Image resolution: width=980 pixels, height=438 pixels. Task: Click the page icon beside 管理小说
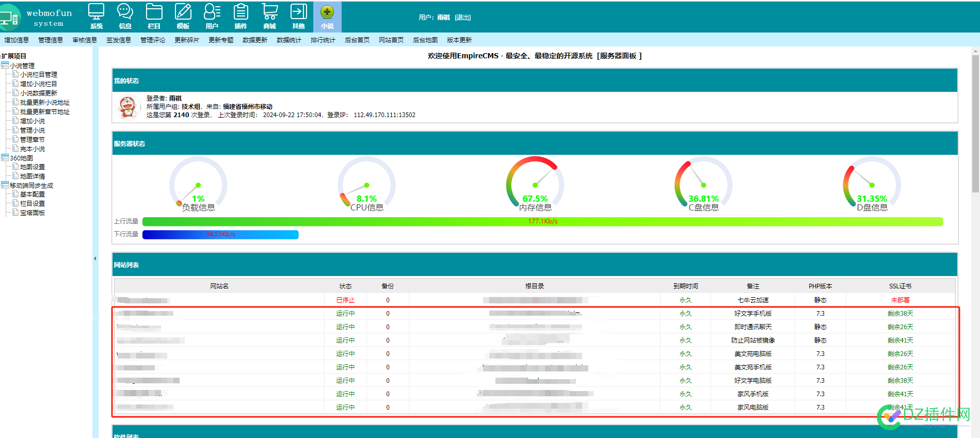pyautogui.click(x=16, y=130)
